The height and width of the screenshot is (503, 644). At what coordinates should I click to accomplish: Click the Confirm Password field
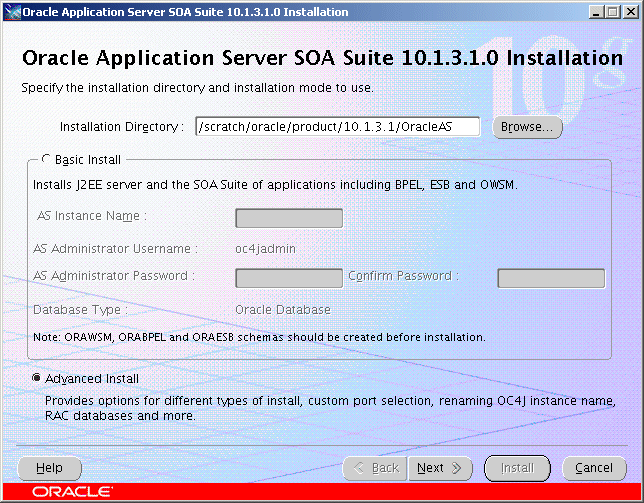coord(551,278)
